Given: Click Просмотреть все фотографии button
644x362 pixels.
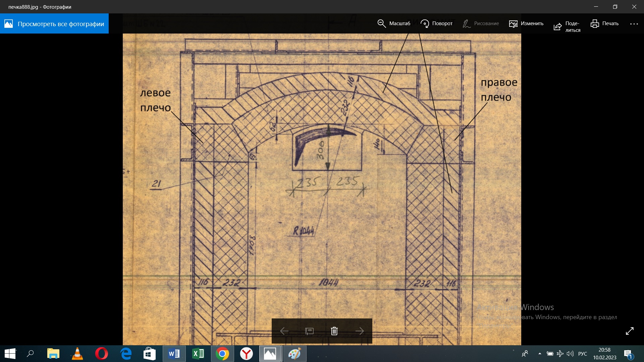Looking at the screenshot, I should pos(54,24).
